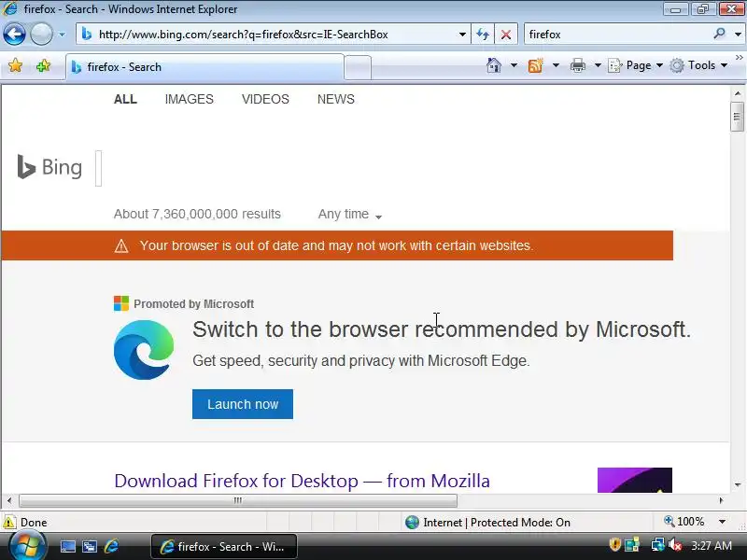The width and height of the screenshot is (747, 560).
Task: Click the 3:27 AM clock
Action: [712, 545]
